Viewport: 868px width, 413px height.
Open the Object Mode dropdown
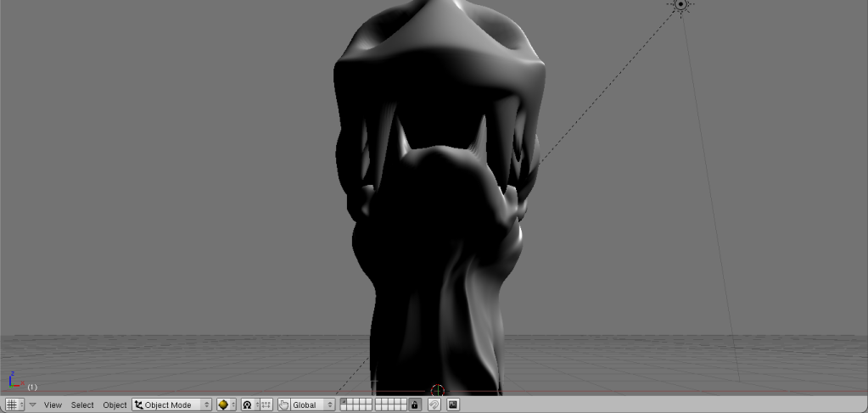[x=172, y=405]
